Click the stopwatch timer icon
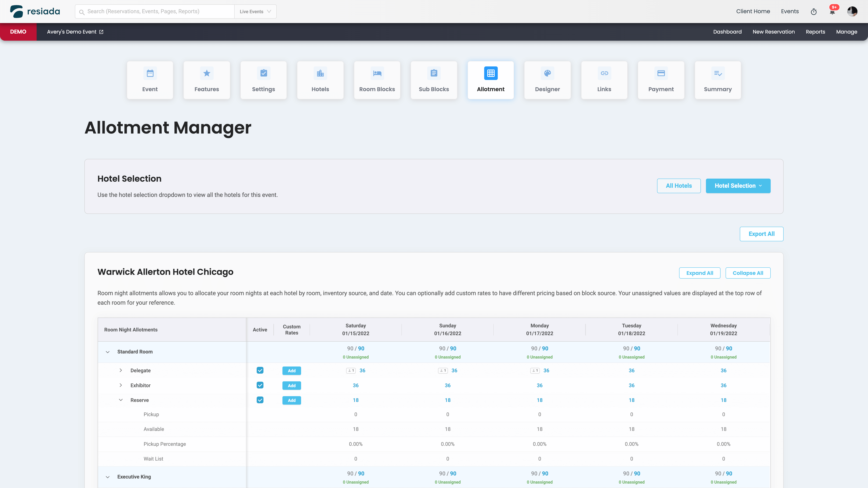 pyautogui.click(x=813, y=12)
